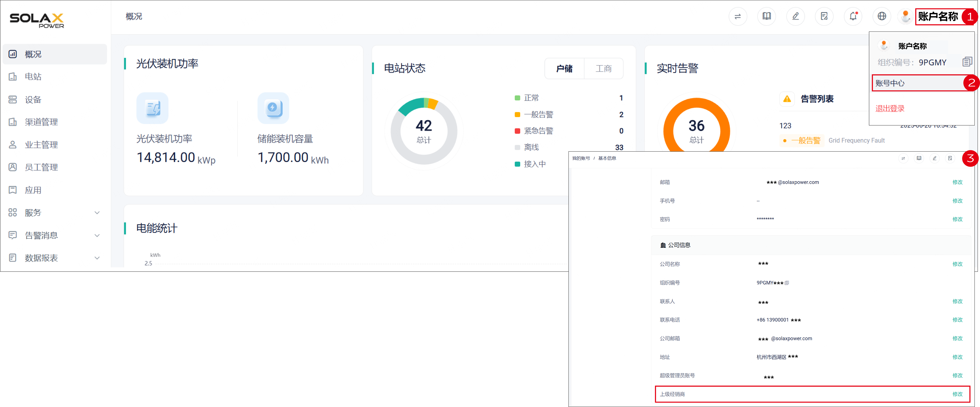Click 接入中 legend item
Image resolution: width=980 pixels, height=407 pixels.
click(x=530, y=164)
